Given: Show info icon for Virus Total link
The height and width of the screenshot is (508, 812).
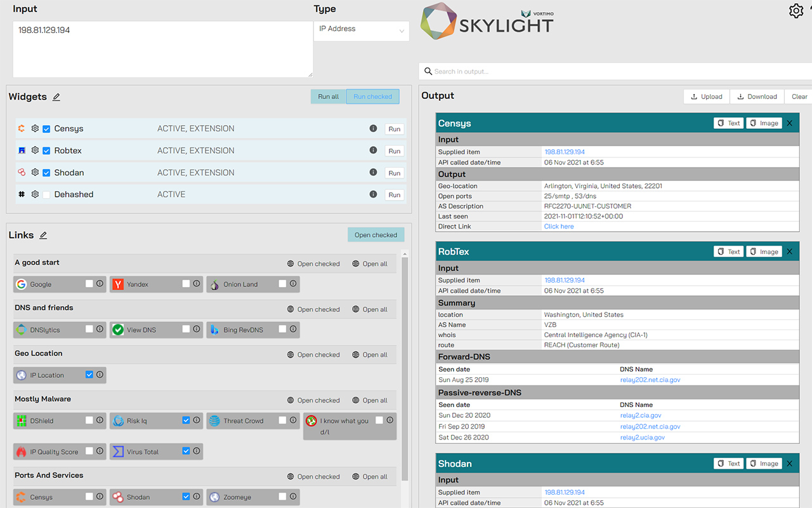Looking at the screenshot, I should [x=196, y=451].
